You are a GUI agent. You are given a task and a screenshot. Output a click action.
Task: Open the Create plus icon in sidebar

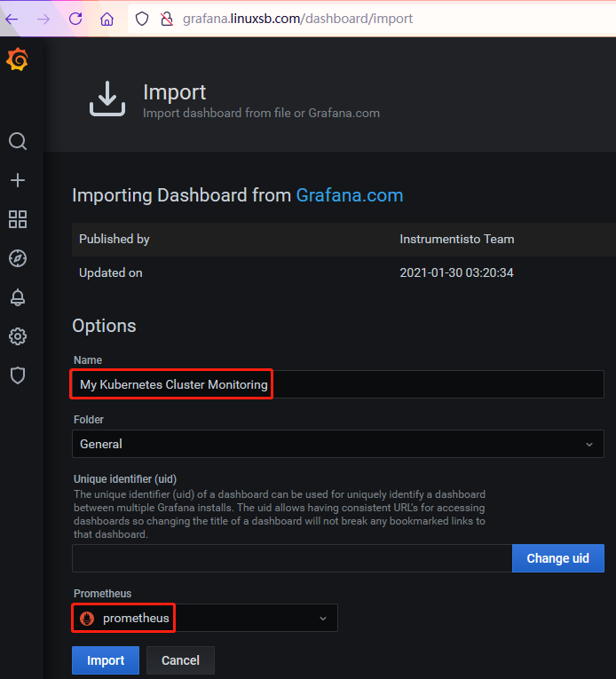[18, 180]
